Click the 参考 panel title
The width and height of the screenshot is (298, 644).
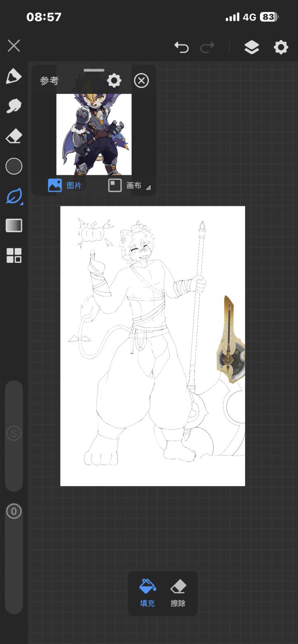tap(49, 81)
